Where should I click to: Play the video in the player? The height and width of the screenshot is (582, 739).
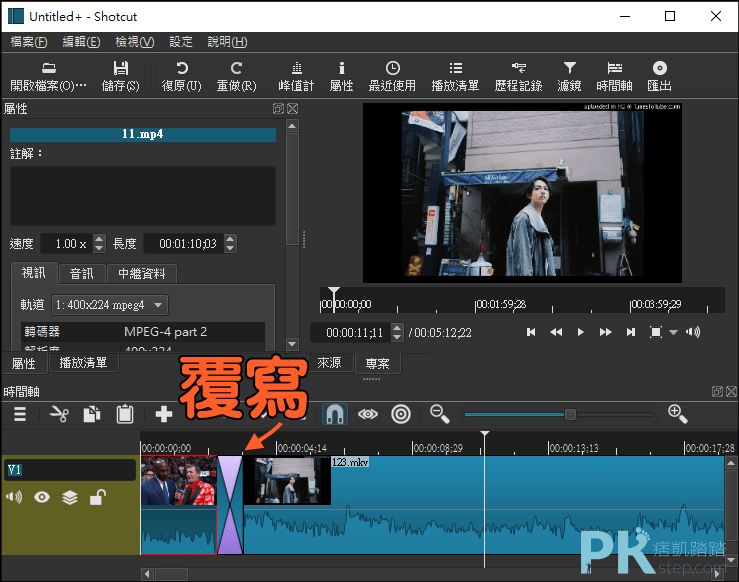click(581, 332)
